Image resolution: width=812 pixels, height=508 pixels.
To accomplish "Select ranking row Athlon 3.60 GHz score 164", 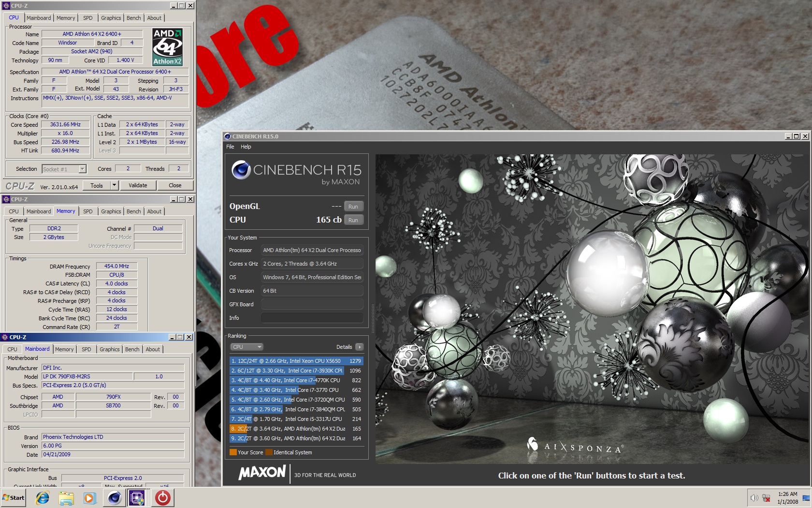I will coord(296,438).
